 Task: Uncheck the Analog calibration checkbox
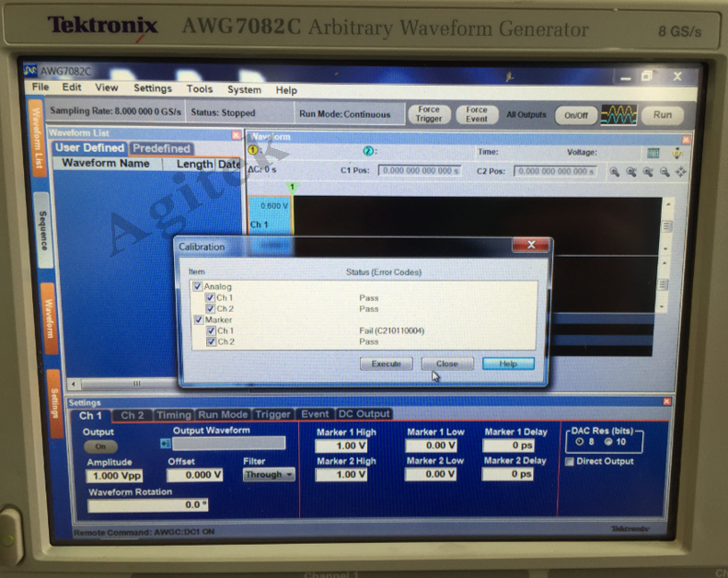(198, 287)
